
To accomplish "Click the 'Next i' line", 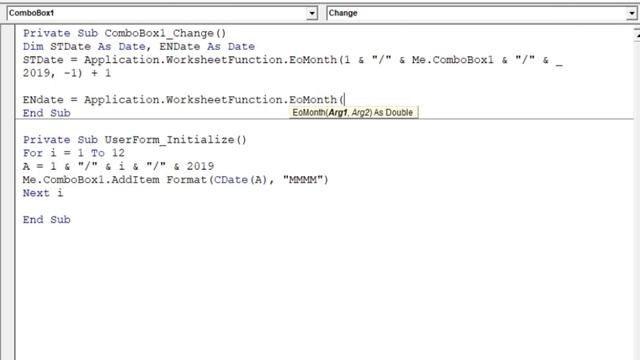I will coord(43,193).
